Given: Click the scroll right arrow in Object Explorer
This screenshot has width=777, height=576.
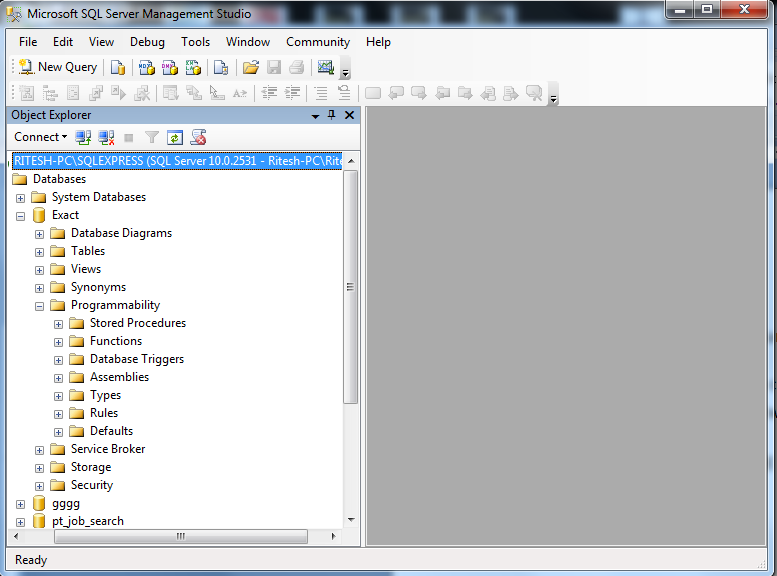Looking at the screenshot, I should (333, 536).
